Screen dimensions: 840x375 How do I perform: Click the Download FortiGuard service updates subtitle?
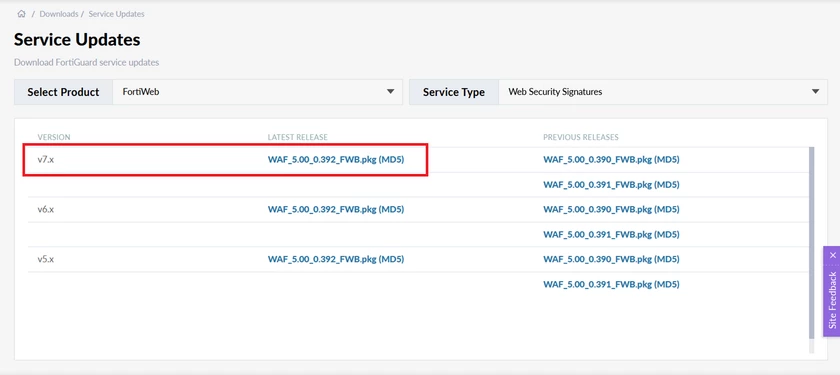click(x=86, y=63)
